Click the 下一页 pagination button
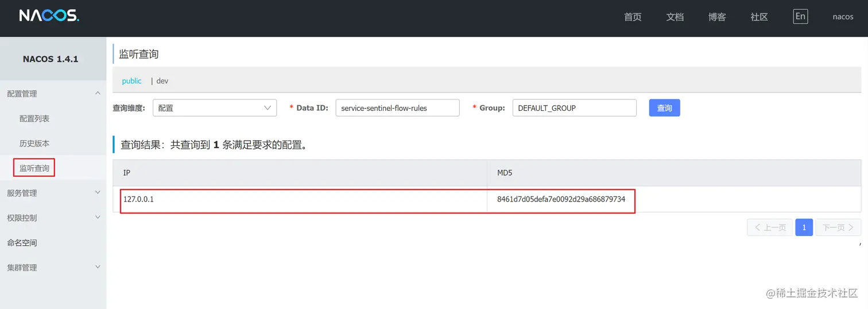This screenshot has width=868, height=309. pyautogui.click(x=838, y=227)
